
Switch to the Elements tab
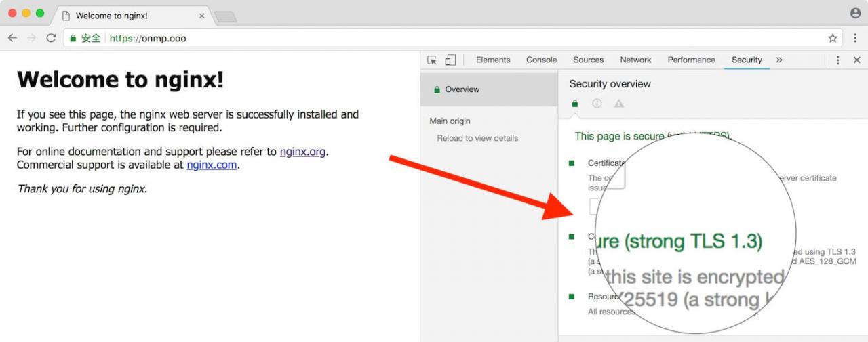pyautogui.click(x=493, y=60)
